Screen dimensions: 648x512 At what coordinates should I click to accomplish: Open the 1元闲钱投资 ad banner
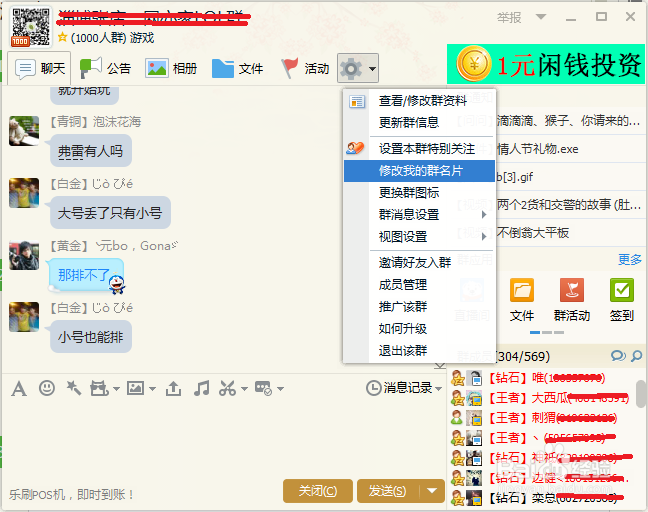[546, 64]
